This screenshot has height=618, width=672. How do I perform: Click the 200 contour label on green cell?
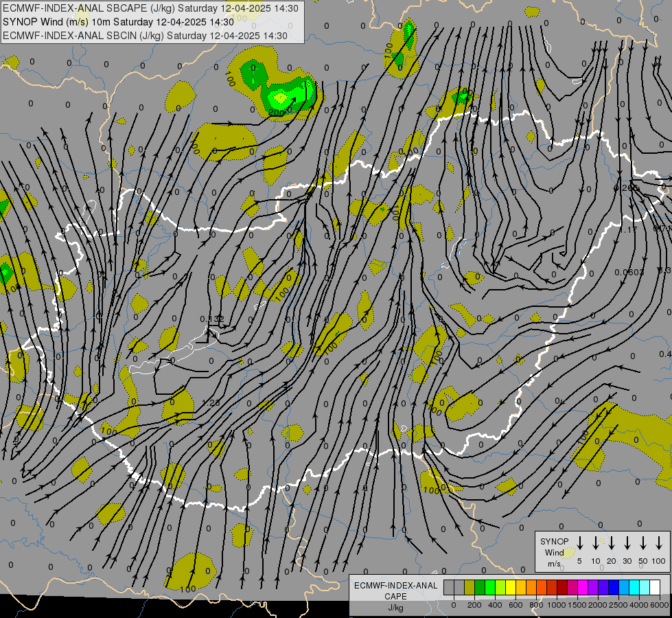(277, 113)
